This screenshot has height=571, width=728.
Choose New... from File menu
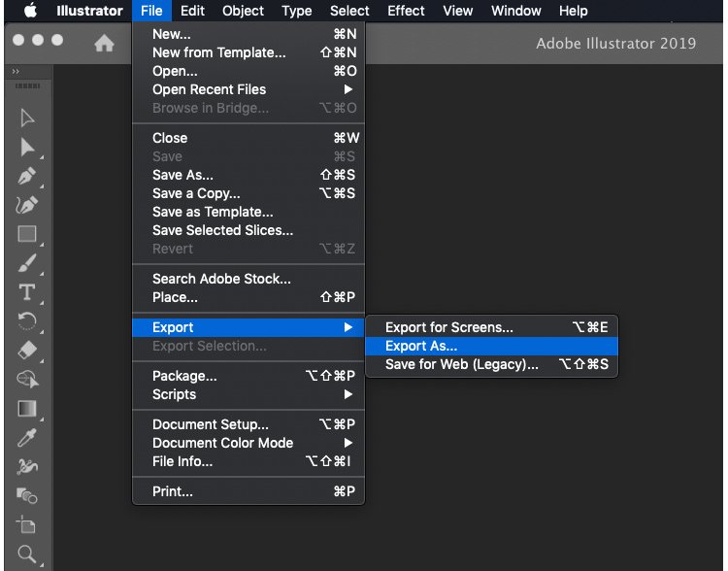pos(248,34)
